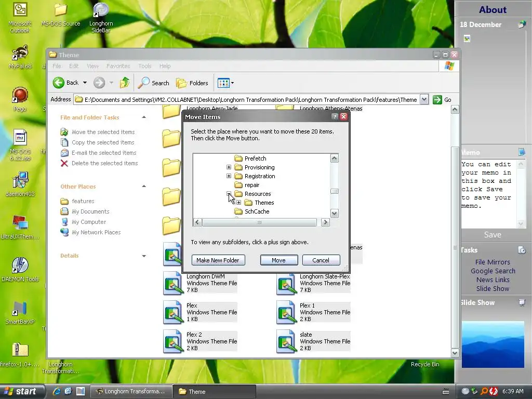Click Copy the selected items link
532x399 pixels.
tap(103, 142)
